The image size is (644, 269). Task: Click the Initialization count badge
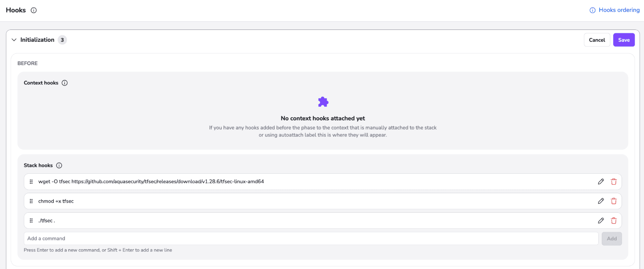62,40
